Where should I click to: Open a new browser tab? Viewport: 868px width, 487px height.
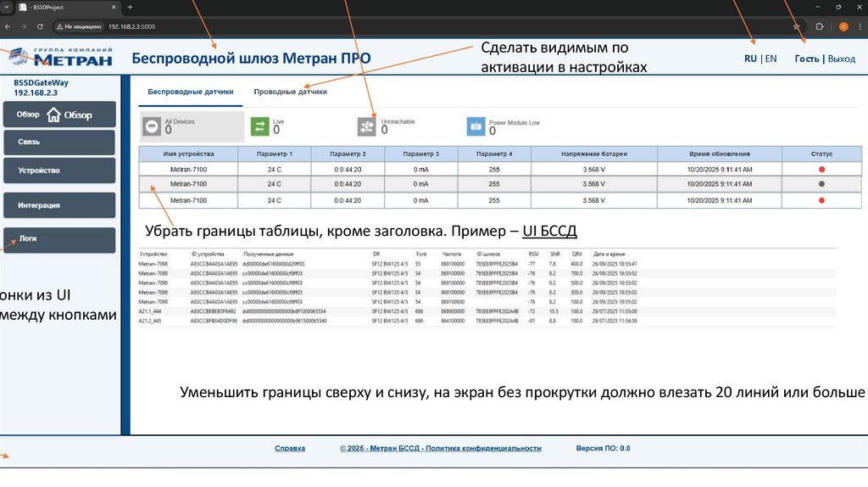tap(130, 7)
